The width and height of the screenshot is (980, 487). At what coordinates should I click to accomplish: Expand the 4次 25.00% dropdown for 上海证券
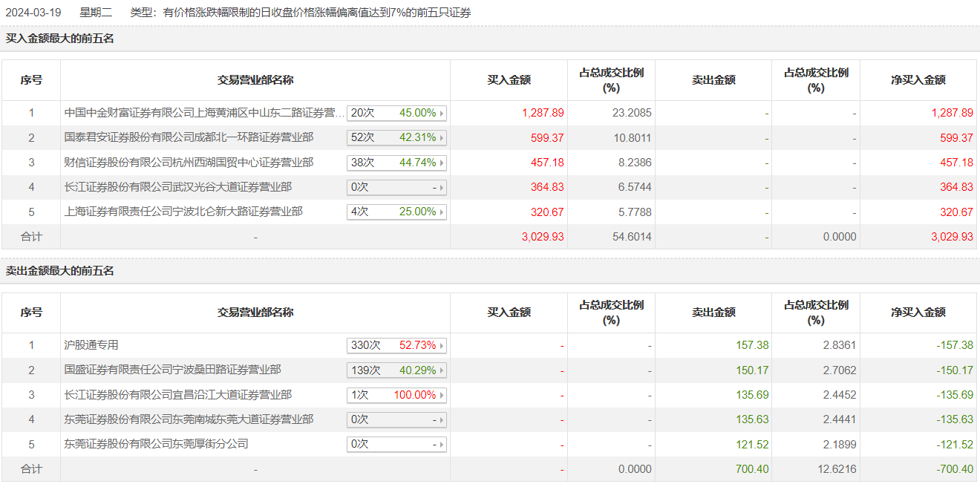click(x=396, y=212)
